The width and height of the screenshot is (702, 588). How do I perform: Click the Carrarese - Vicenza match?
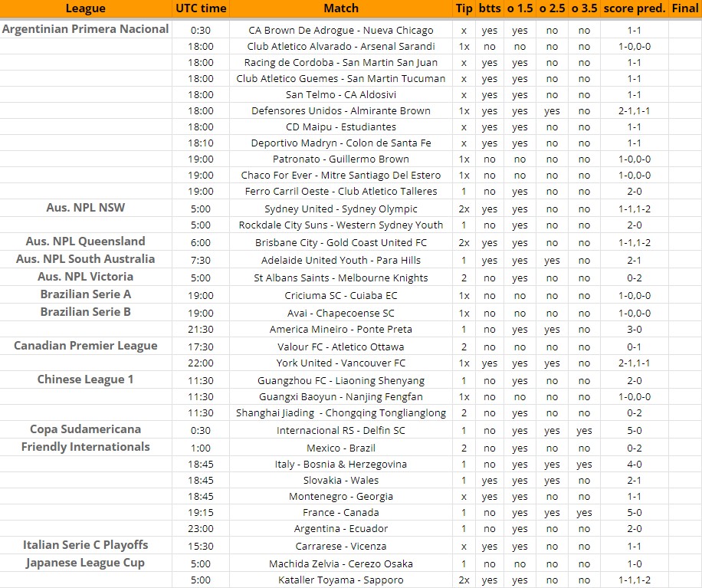click(x=341, y=547)
